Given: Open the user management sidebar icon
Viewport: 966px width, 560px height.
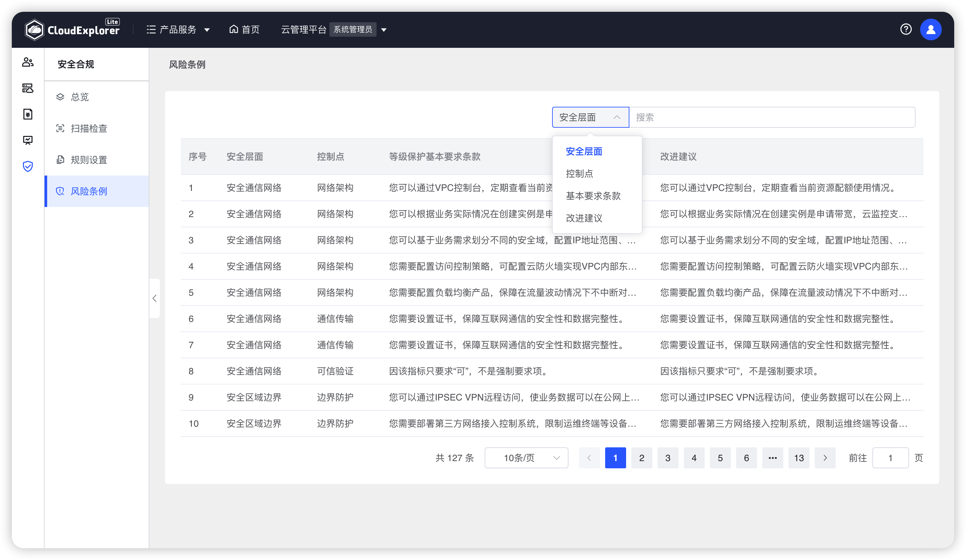Looking at the screenshot, I should tap(28, 62).
